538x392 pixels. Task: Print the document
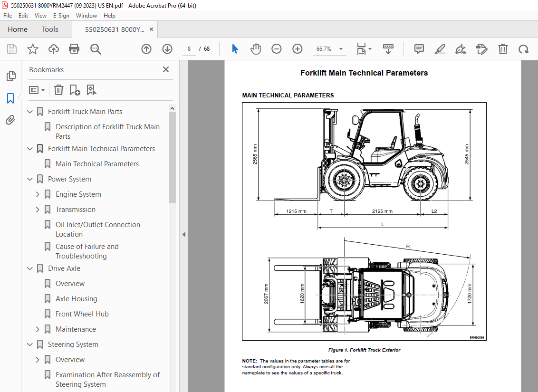coord(74,49)
